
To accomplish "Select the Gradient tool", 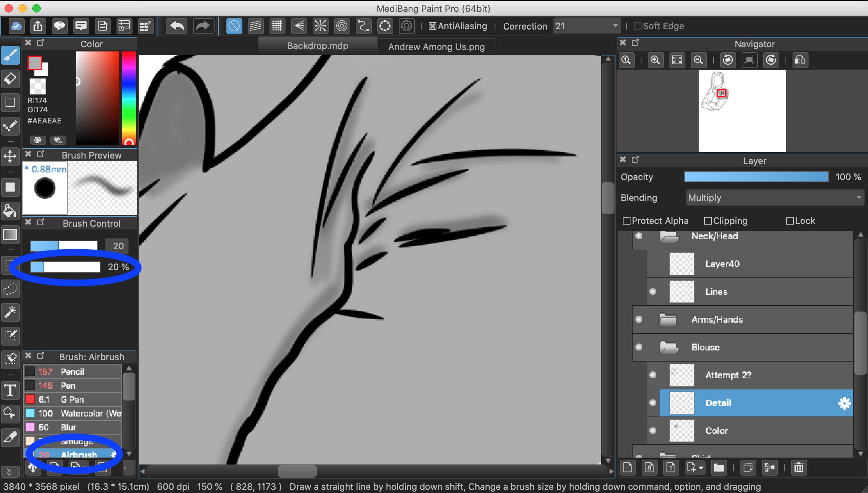I will [10, 234].
